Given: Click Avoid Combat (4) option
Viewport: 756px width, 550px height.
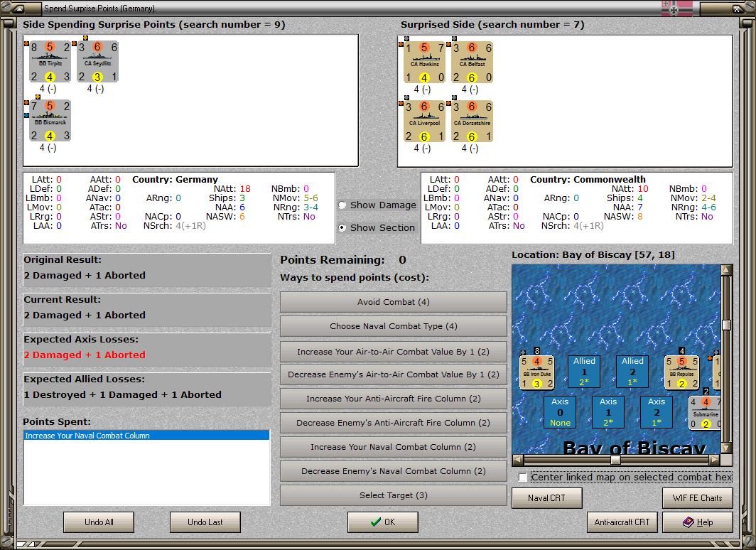Looking at the screenshot, I should tap(394, 302).
